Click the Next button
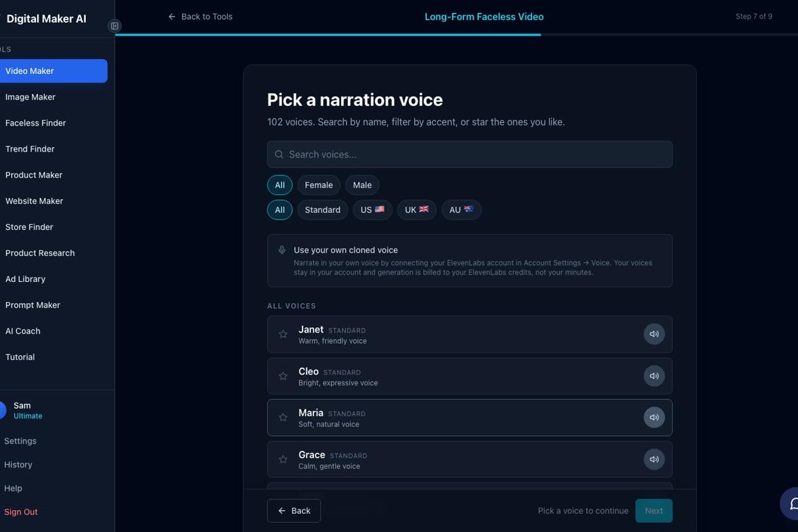 coord(654,511)
